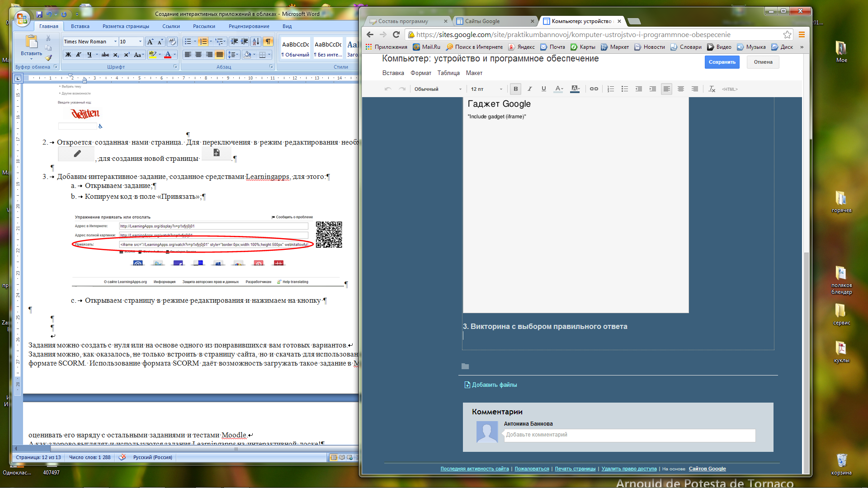868x488 pixels.
Task: Open Формат menu in Sites editor
Action: [x=421, y=73]
